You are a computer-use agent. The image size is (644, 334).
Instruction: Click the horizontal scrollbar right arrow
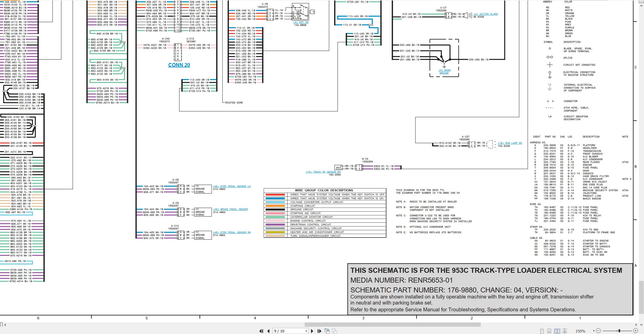(x=636, y=325)
